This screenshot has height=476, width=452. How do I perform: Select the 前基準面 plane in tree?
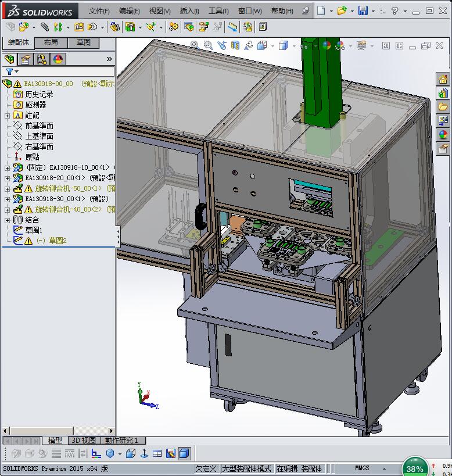click(x=39, y=126)
